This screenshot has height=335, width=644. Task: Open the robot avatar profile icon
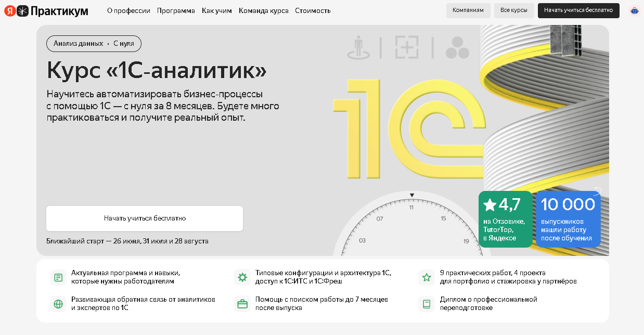634,10
